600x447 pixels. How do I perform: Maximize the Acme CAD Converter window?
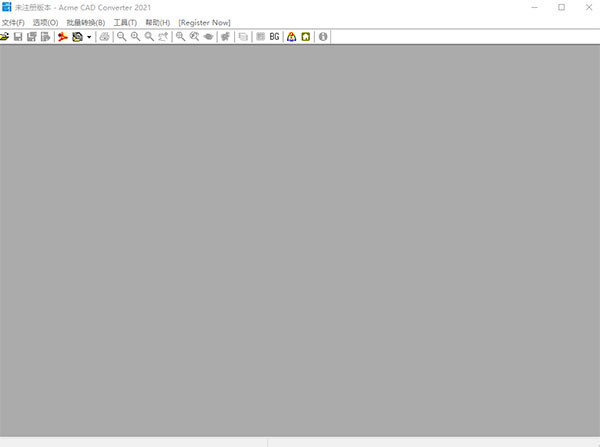click(561, 7)
